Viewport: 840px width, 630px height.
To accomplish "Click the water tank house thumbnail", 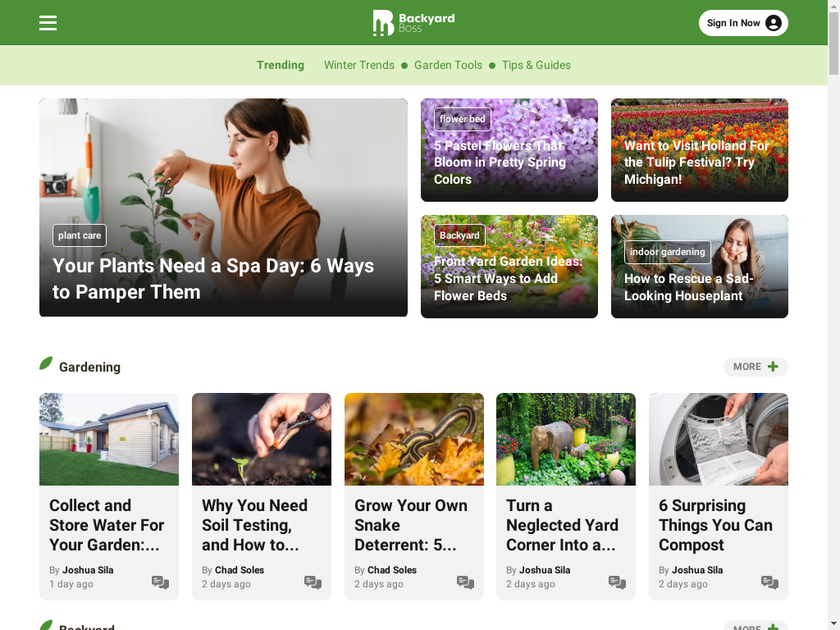I will tap(109, 440).
